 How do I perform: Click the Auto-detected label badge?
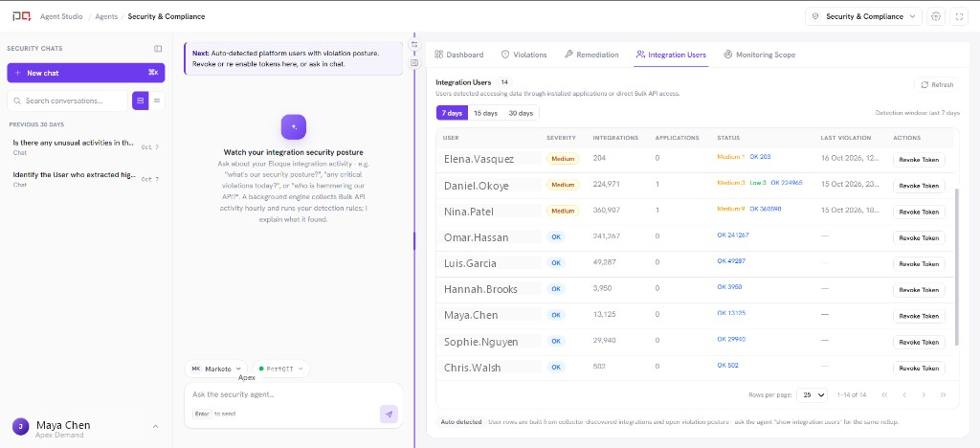pos(462,422)
